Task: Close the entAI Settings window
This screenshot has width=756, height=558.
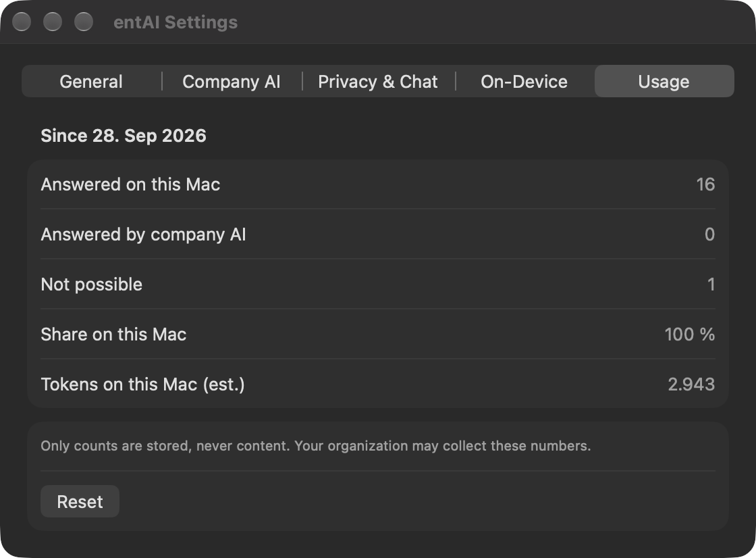Action: pos(22,22)
